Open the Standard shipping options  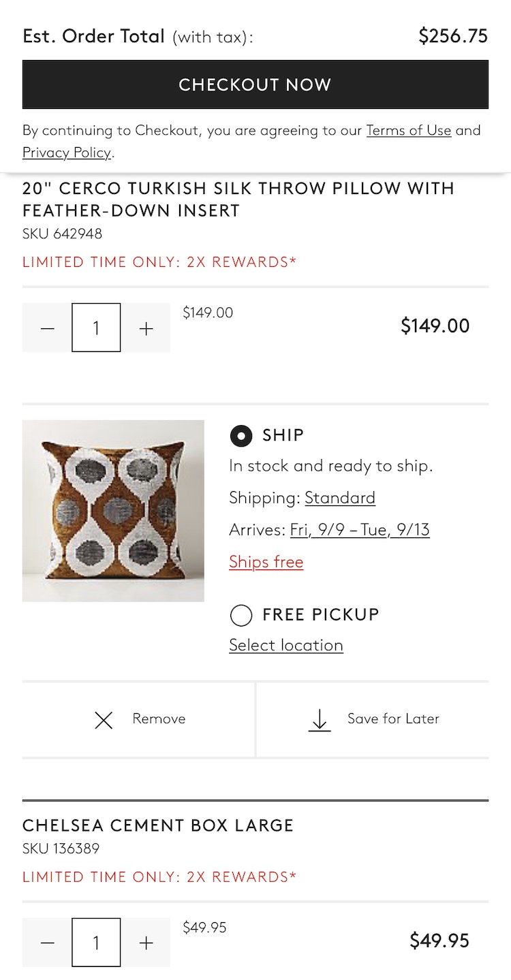340,498
